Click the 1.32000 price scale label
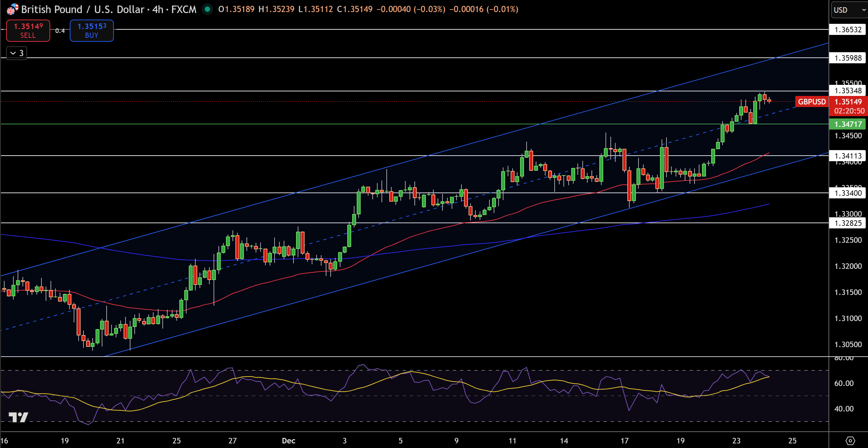 pyautogui.click(x=848, y=266)
